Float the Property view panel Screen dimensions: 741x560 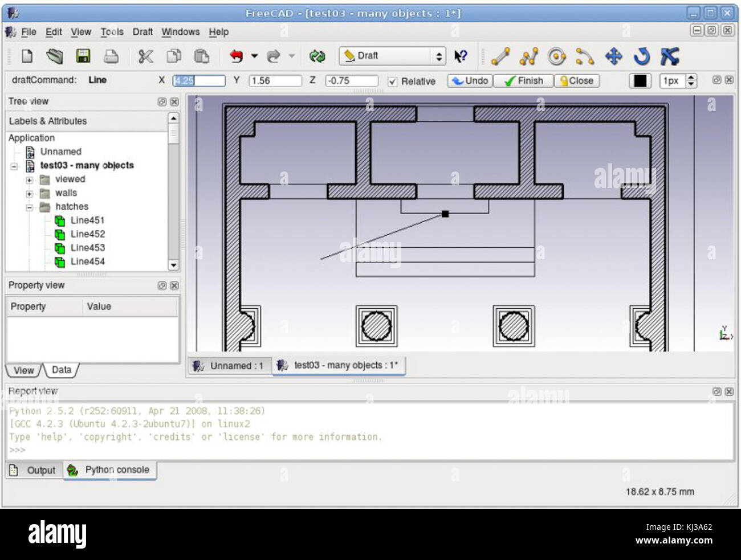[x=162, y=285]
